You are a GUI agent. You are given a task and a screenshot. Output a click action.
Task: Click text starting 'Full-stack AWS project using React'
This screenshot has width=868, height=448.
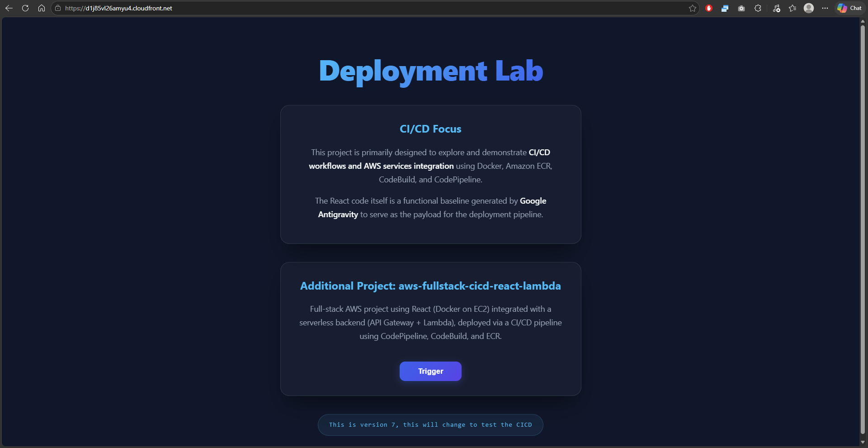click(430, 323)
